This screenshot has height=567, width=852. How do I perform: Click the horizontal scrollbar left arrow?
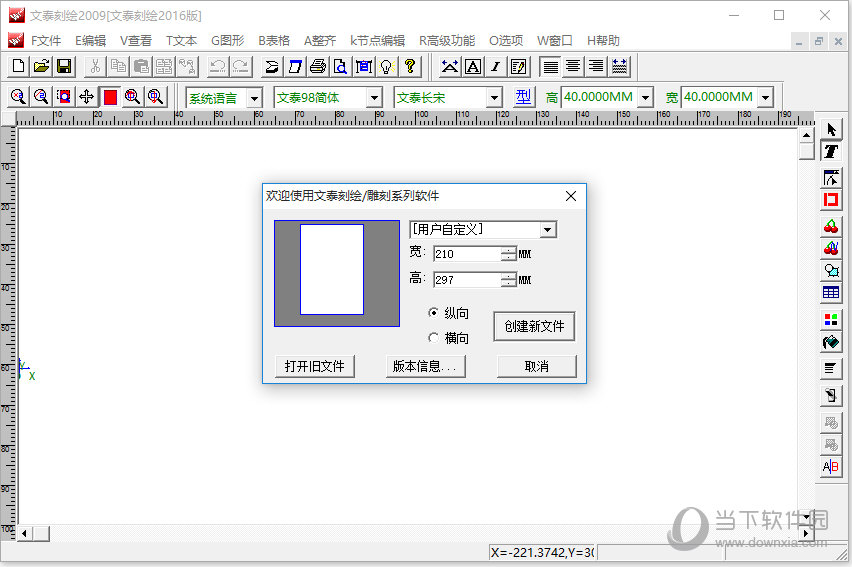pos(24,533)
